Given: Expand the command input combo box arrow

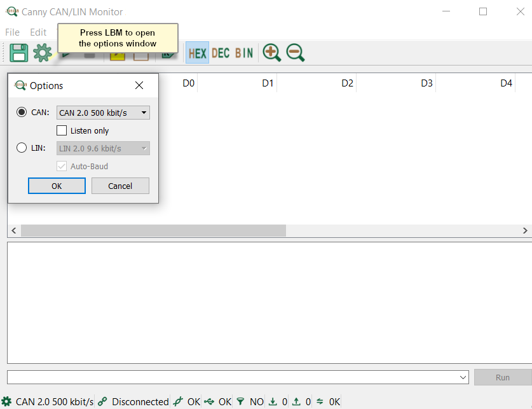Looking at the screenshot, I should point(463,377).
